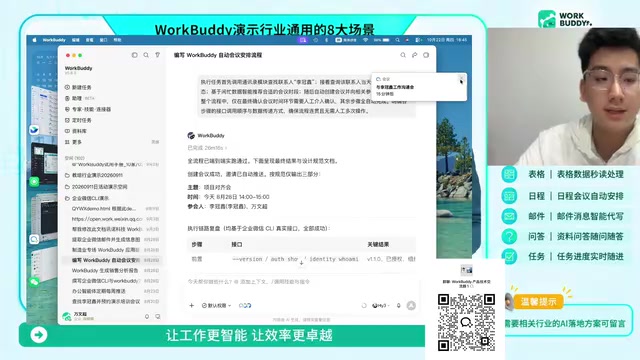Click the notification bell icon at sidebar bottom

coord(147,316)
